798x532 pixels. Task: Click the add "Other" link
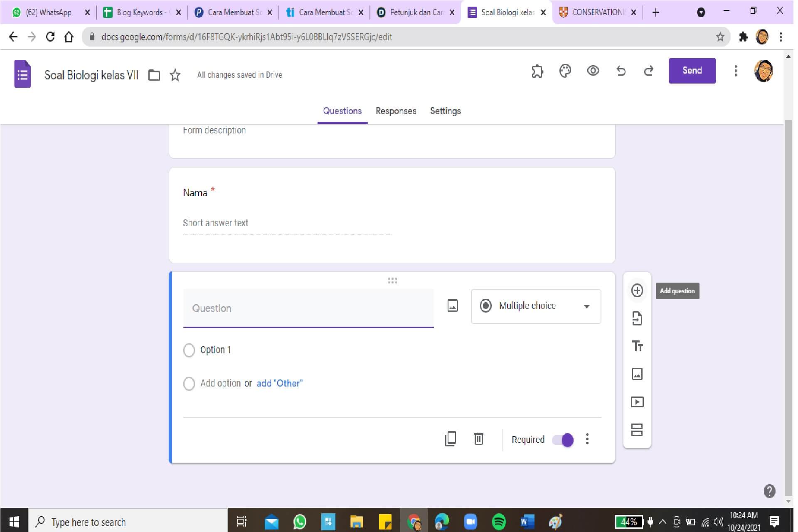tap(279, 383)
